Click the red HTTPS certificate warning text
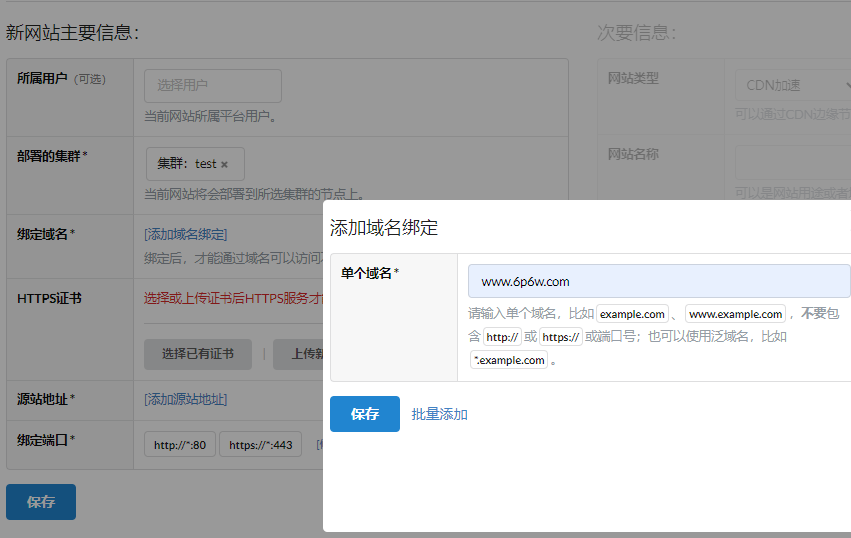 233,298
